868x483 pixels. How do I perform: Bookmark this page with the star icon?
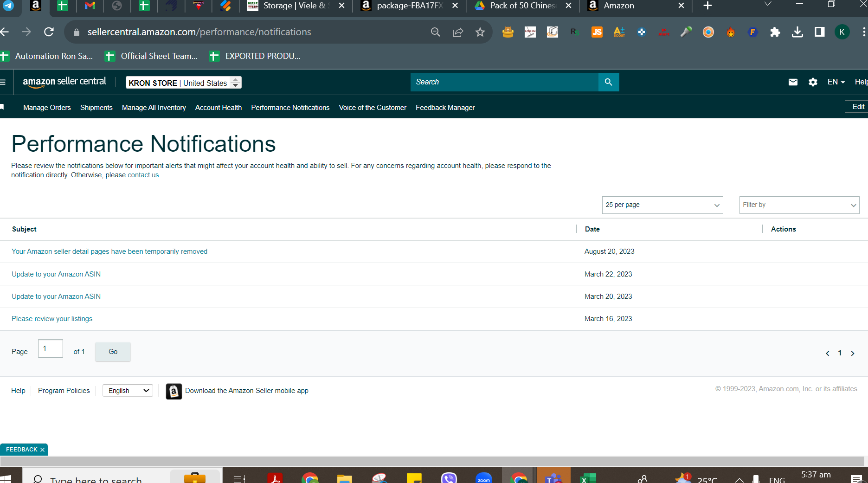[480, 32]
